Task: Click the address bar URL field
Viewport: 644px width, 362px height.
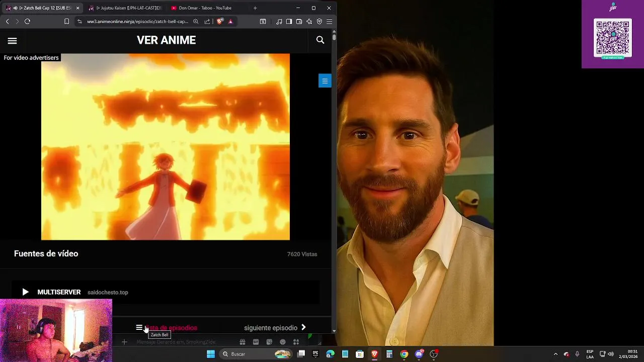Action: (137, 22)
